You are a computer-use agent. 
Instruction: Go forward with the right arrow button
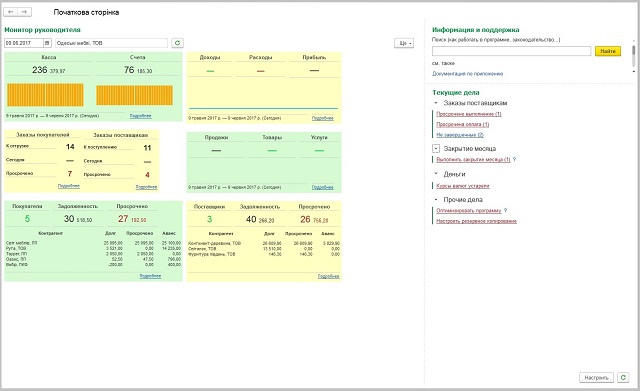pos(24,12)
